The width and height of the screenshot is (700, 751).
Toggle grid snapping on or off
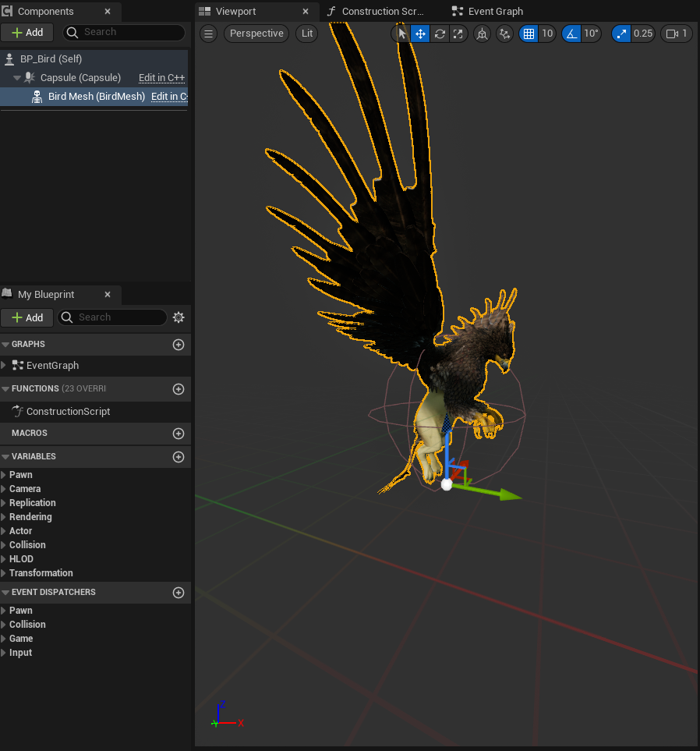(x=529, y=34)
